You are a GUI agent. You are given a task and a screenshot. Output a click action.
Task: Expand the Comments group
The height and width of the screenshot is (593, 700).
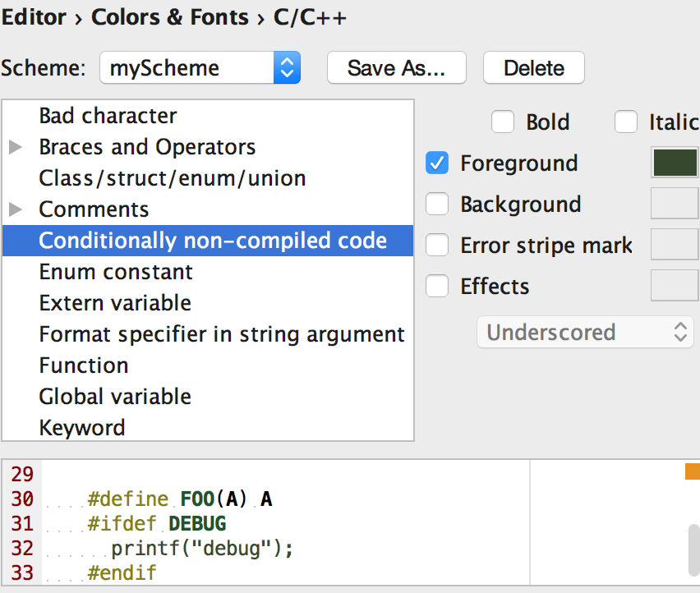pos(16,209)
